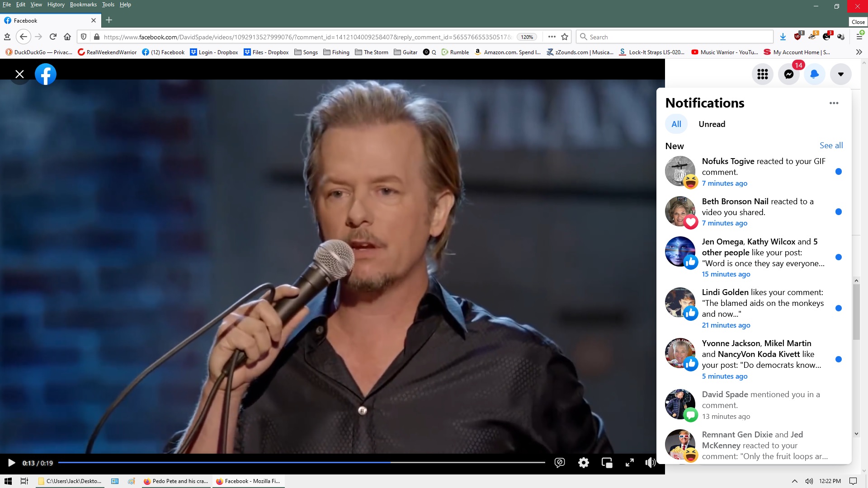Open Facebook Messenger chat icon

(x=789, y=74)
